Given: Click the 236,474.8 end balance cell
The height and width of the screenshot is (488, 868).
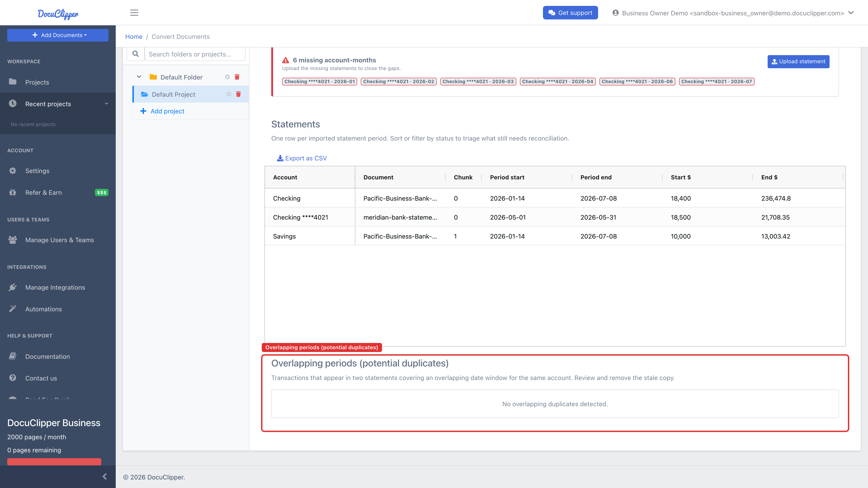Looking at the screenshot, I should click(798, 198).
